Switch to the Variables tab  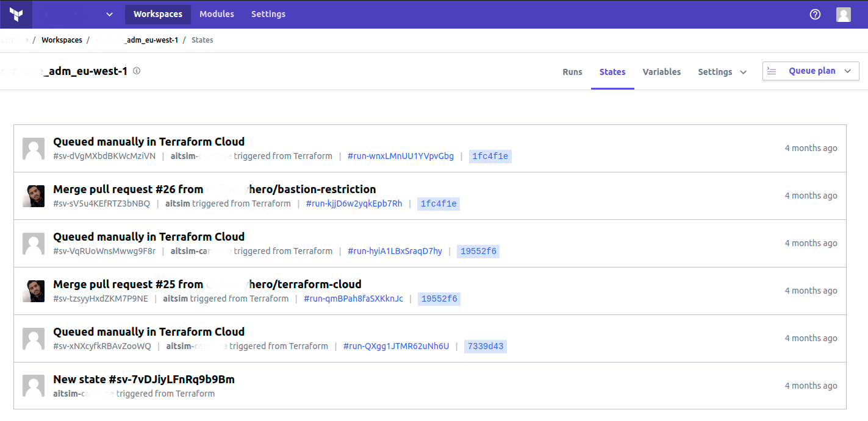tap(662, 72)
